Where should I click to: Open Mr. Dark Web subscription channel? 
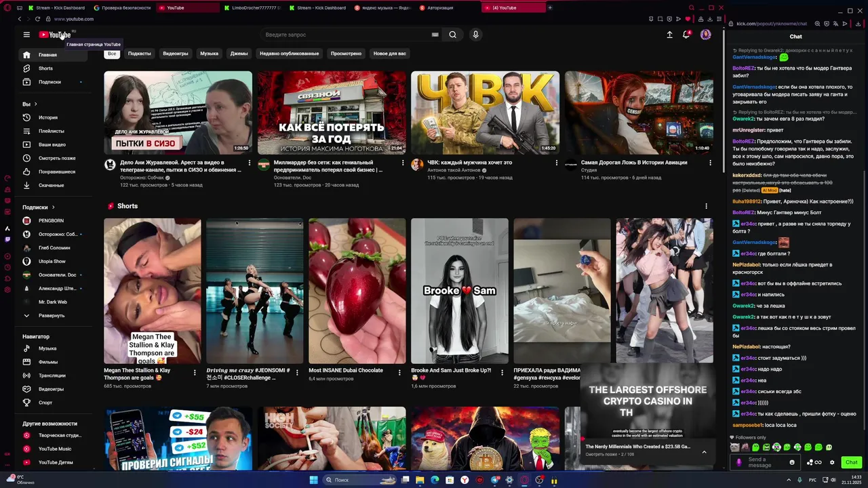click(x=53, y=302)
